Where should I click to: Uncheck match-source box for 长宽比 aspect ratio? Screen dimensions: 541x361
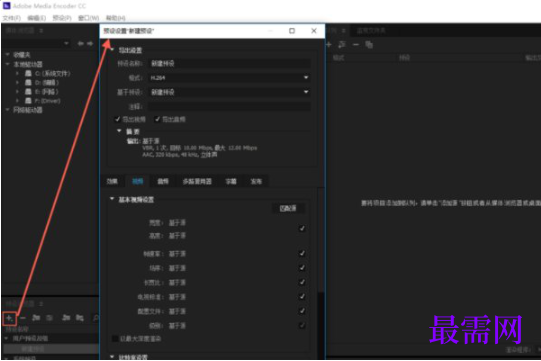302,282
